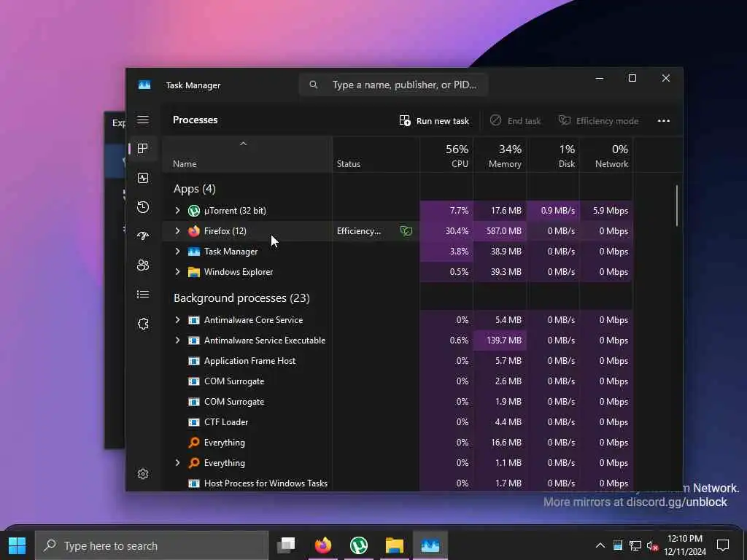Click the Windows Explorer folder icon in list
This screenshot has height=560, width=747.
[x=194, y=272]
